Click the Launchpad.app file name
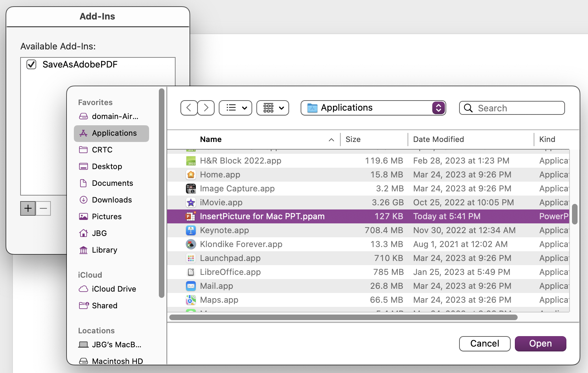The image size is (588, 373). tap(230, 258)
